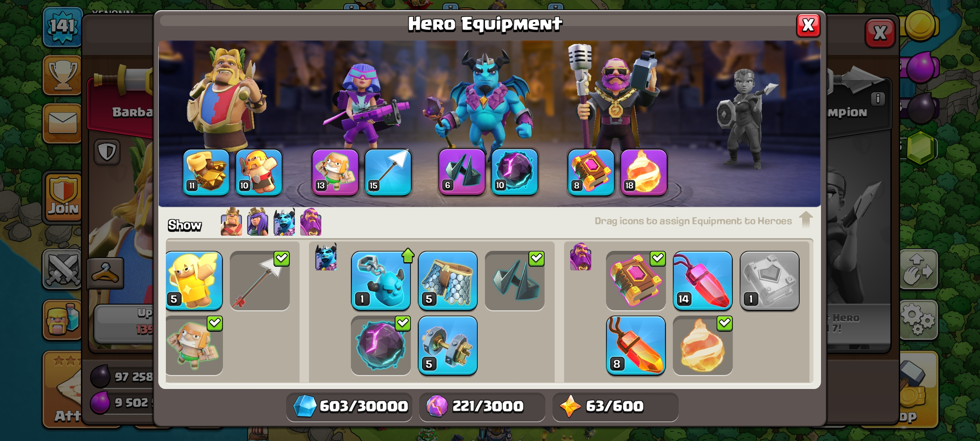Tap the Starry Ore 63/600 counter
Viewport: 980px width, 441px height.
[615, 406]
